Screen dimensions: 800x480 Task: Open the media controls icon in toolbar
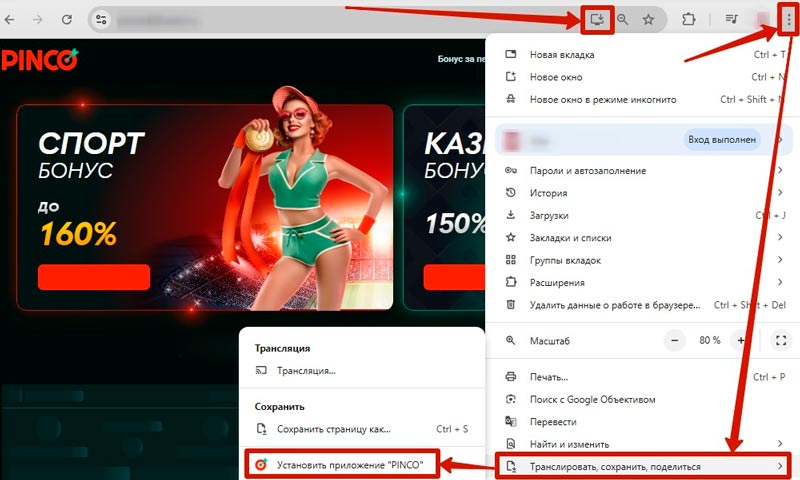(730, 19)
